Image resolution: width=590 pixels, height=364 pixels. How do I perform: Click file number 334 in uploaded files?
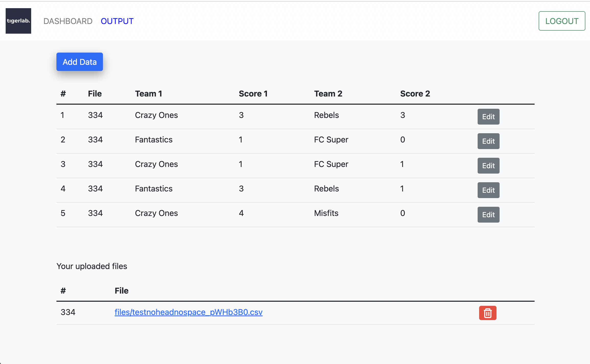(x=68, y=312)
